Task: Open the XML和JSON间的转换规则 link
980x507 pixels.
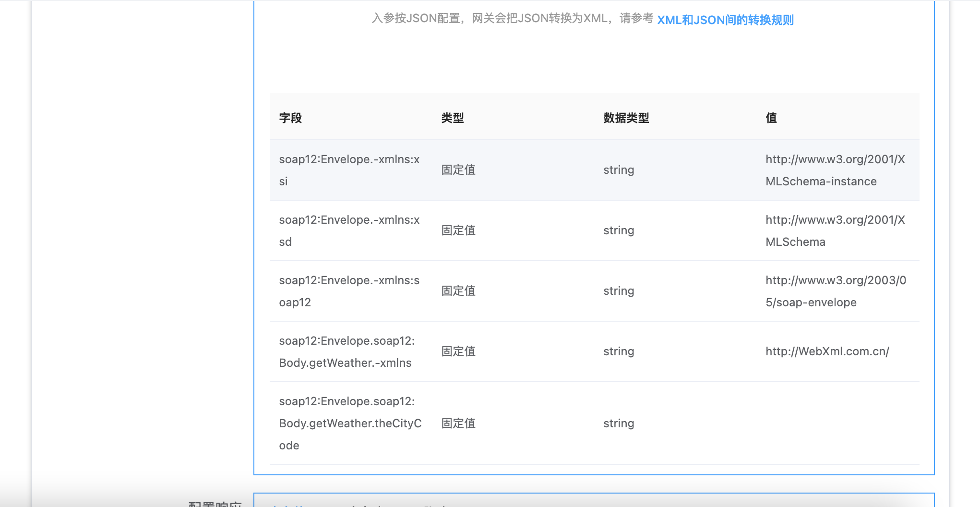Action: coord(725,20)
